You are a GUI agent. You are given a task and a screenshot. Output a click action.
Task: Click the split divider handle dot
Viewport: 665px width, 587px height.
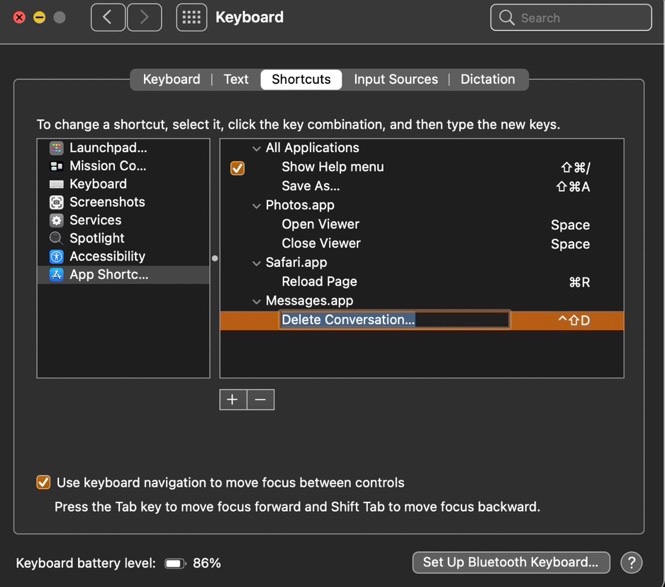(x=215, y=258)
